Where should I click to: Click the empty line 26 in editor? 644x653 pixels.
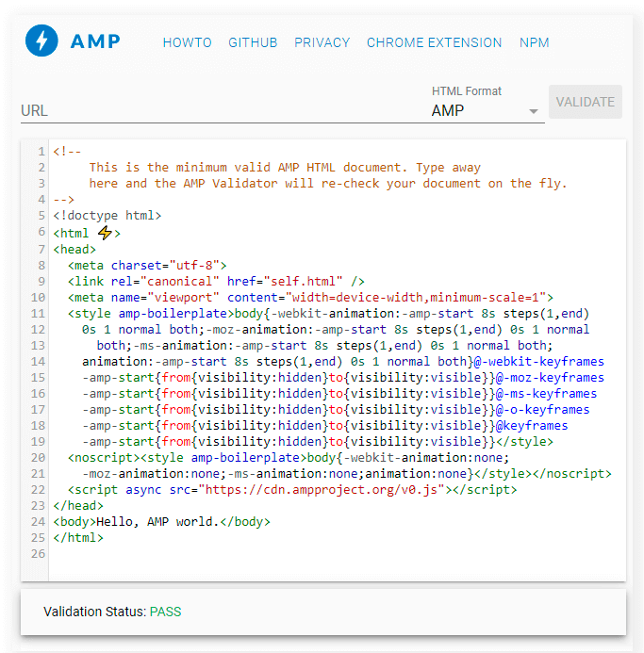(283, 554)
